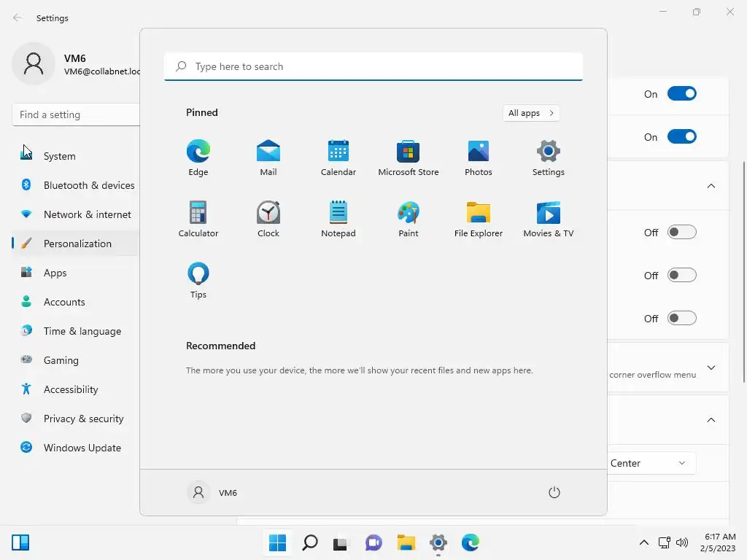Open Time & language settings

pos(75,331)
